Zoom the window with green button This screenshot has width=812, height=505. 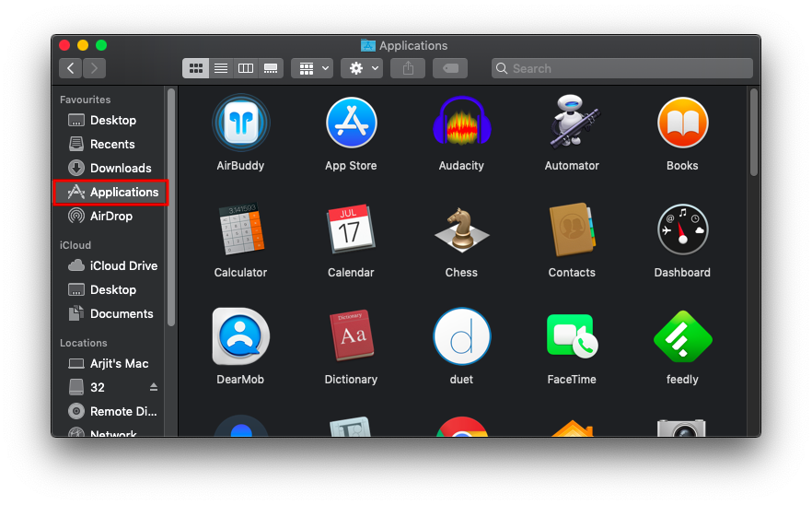(101, 46)
